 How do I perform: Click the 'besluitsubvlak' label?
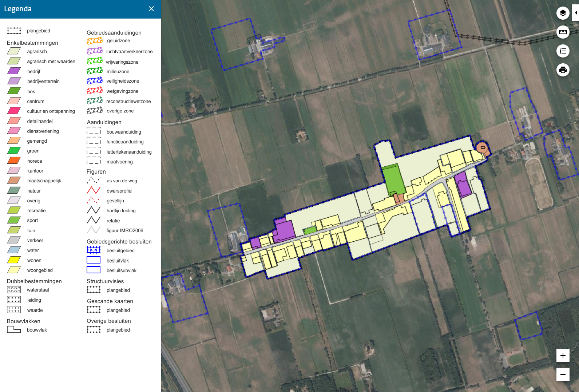pyautogui.click(x=121, y=271)
